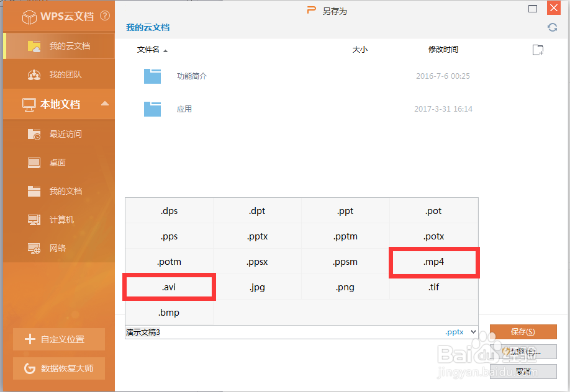Open the 桌面 sidebar item
Screen dimensions: 570x392
click(x=58, y=163)
